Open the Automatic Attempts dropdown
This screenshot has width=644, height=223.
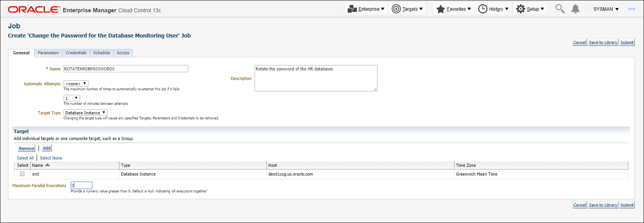tap(76, 84)
